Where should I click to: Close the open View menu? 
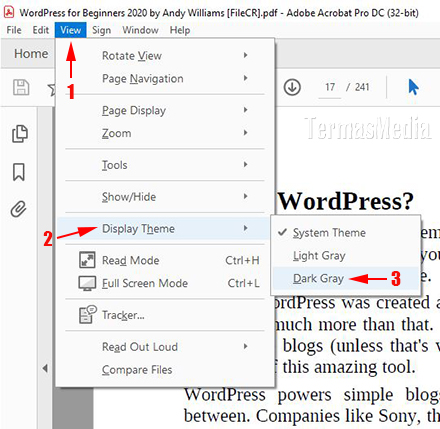tap(71, 30)
